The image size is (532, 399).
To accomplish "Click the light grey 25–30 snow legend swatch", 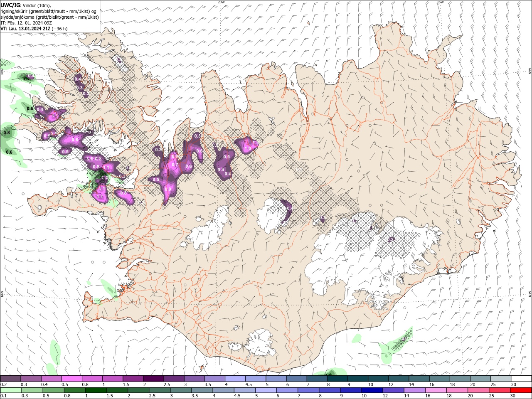I will 501,379.
